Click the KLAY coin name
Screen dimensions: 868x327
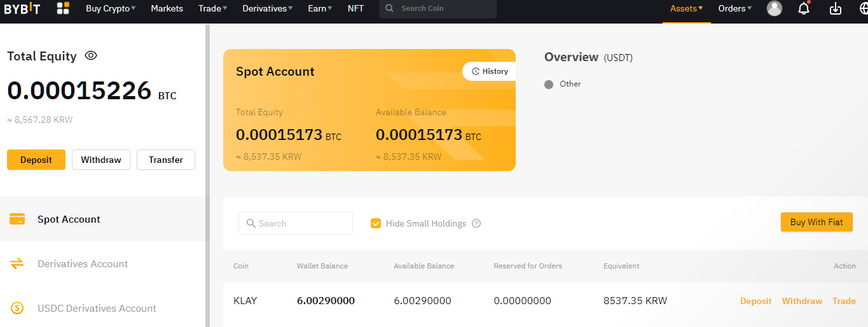(x=245, y=301)
